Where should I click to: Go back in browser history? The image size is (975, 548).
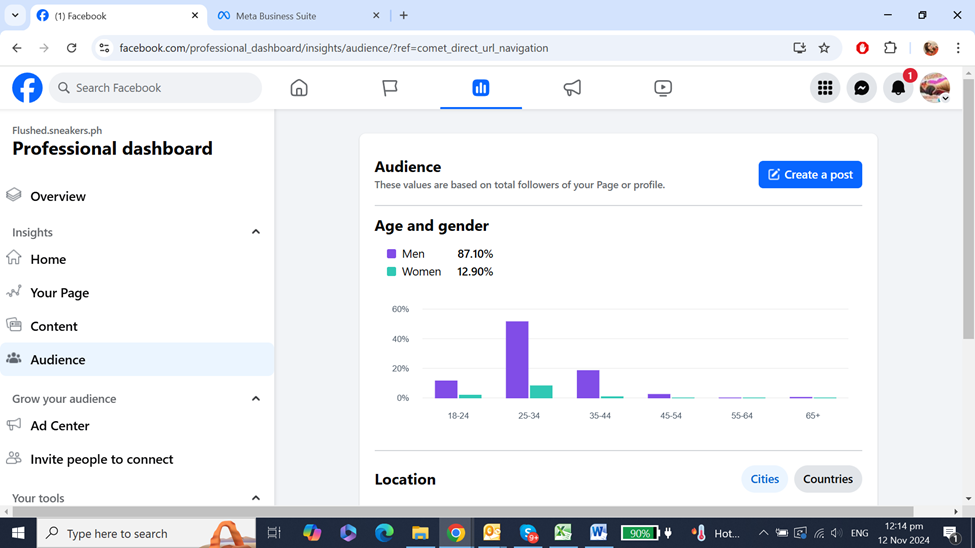click(17, 48)
